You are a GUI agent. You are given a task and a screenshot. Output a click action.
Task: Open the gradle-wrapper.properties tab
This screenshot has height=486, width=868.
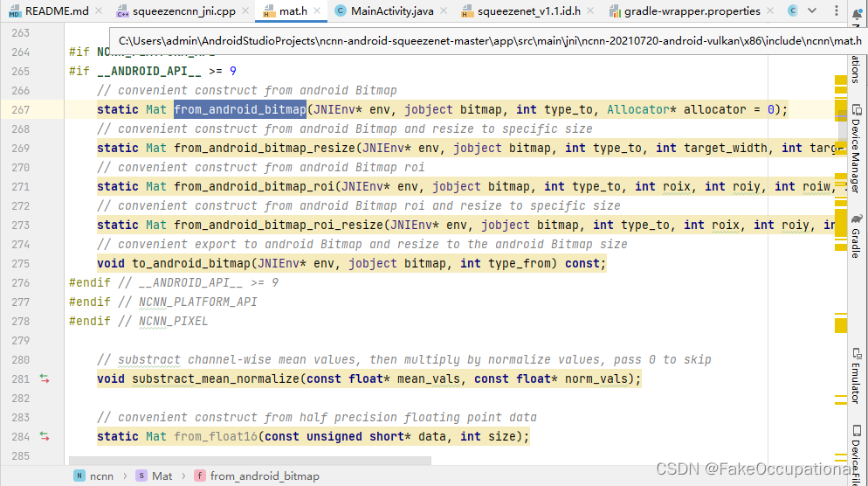(x=692, y=11)
